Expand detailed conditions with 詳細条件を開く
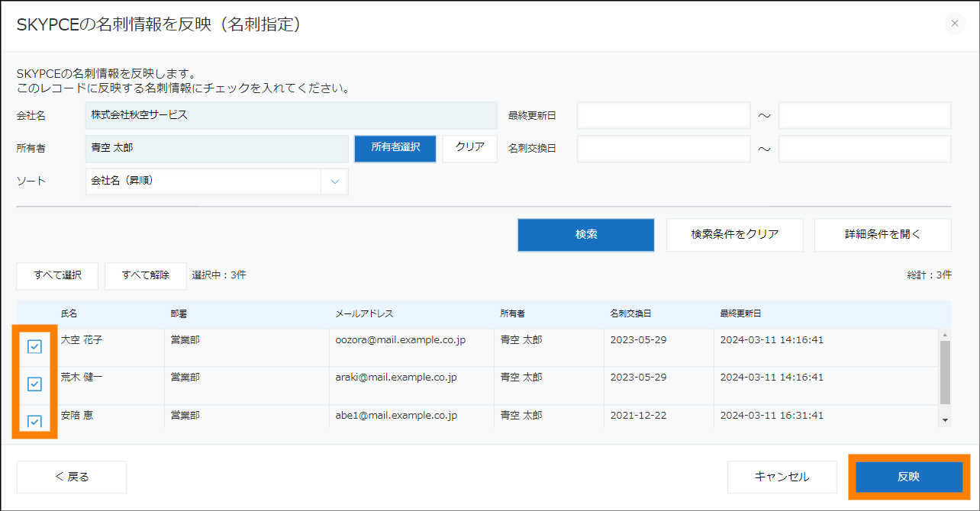Image resolution: width=980 pixels, height=511 pixels. tap(882, 235)
